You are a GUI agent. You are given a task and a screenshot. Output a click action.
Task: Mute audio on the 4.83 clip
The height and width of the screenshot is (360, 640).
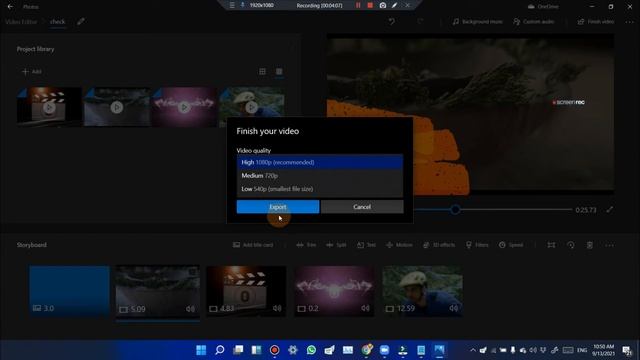tap(277, 308)
